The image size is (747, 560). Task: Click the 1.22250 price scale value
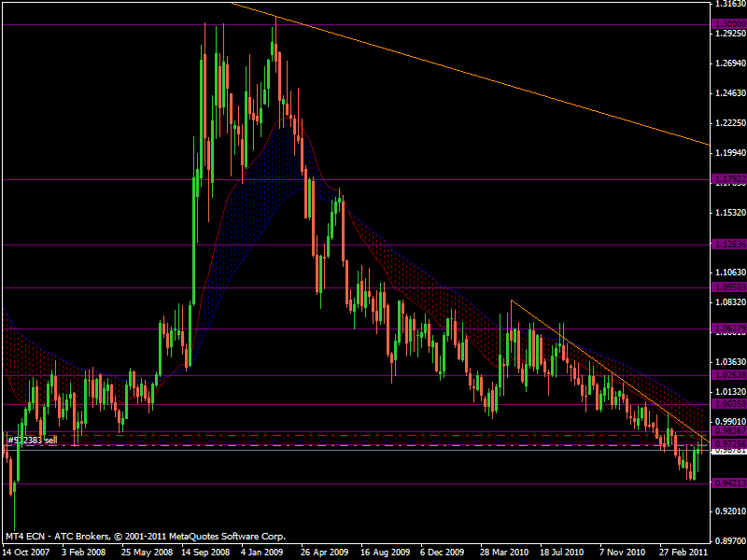pyautogui.click(x=730, y=123)
